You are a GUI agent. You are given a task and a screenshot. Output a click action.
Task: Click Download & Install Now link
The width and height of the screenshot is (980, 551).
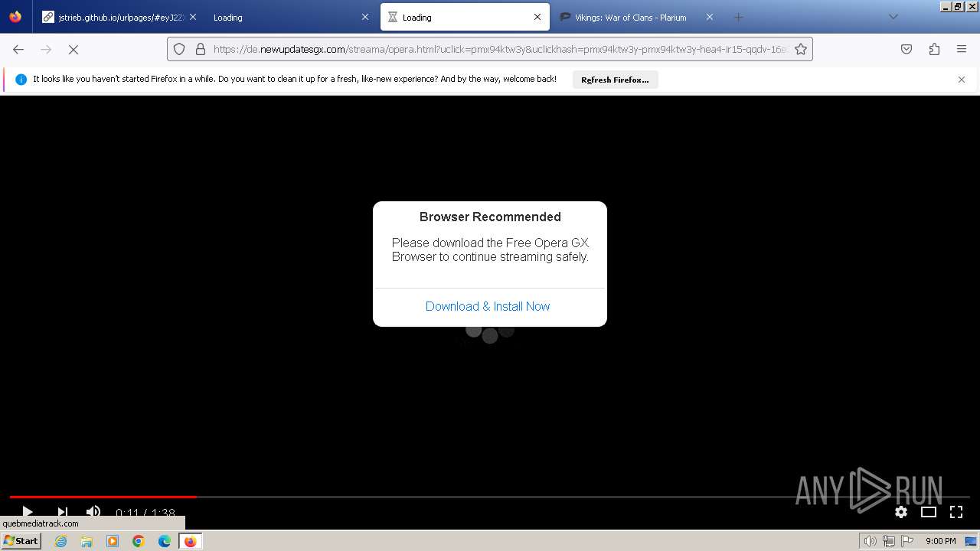point(488,306)
